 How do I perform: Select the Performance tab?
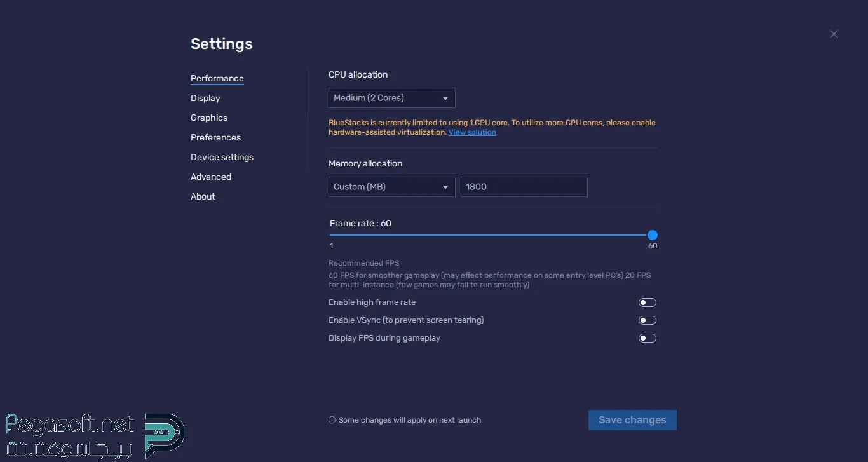pyautogui.click(x=217, y=78)
